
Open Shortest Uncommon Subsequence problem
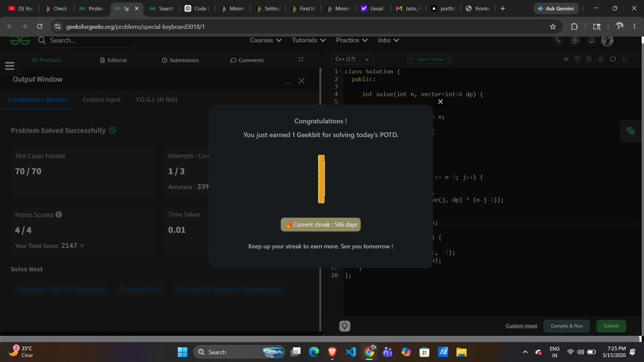[229, 289]
